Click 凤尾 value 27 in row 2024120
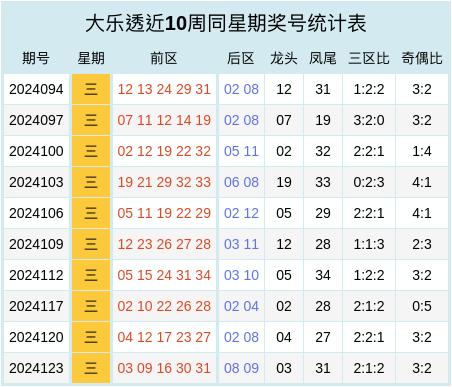 pos(323,337)
